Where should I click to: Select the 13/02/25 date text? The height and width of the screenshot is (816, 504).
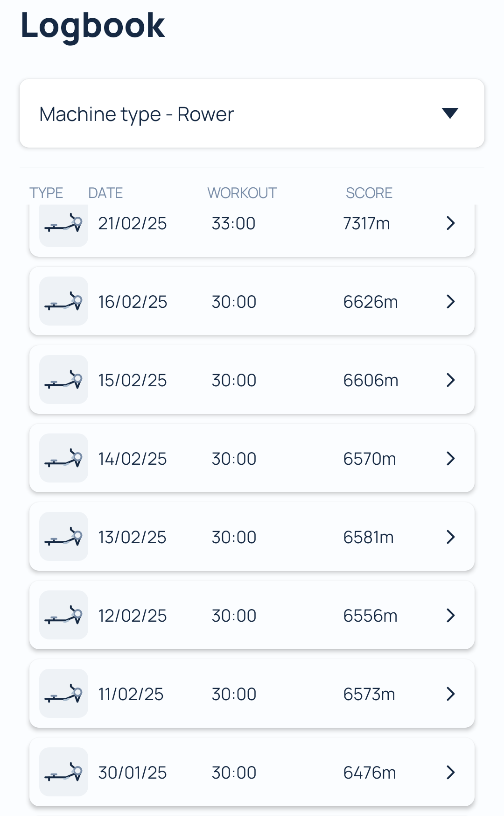click(132, 537)
